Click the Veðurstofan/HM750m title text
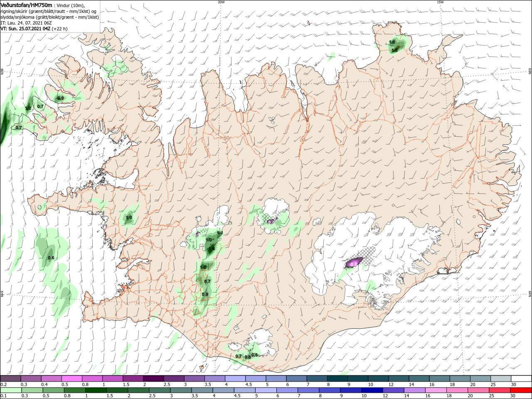532x399 pixels. tap(26, 5)
